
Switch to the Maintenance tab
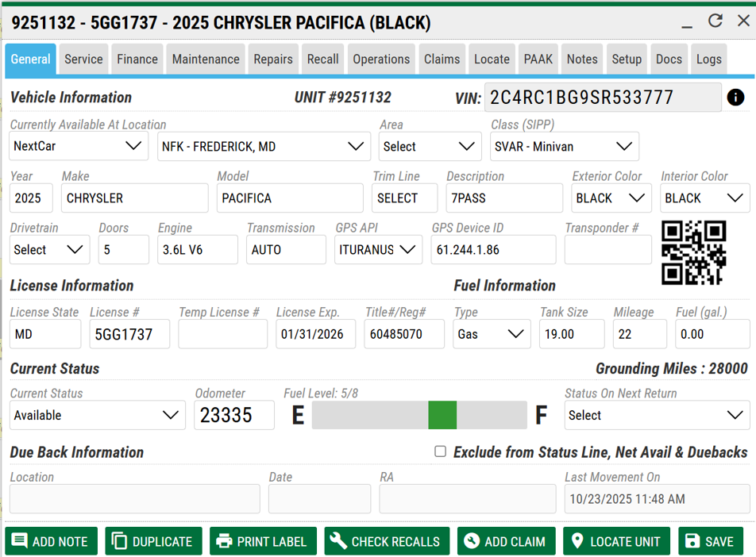point(206,60)
